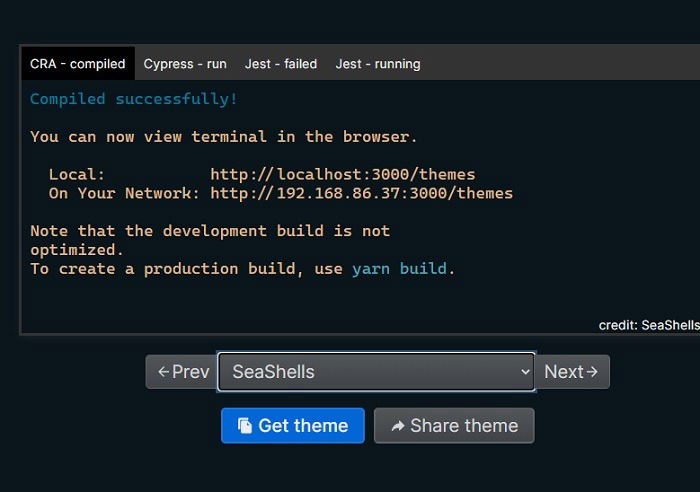Click the Share theme button label
Viewport: 700px width, 492px height.
coord(464,425)
